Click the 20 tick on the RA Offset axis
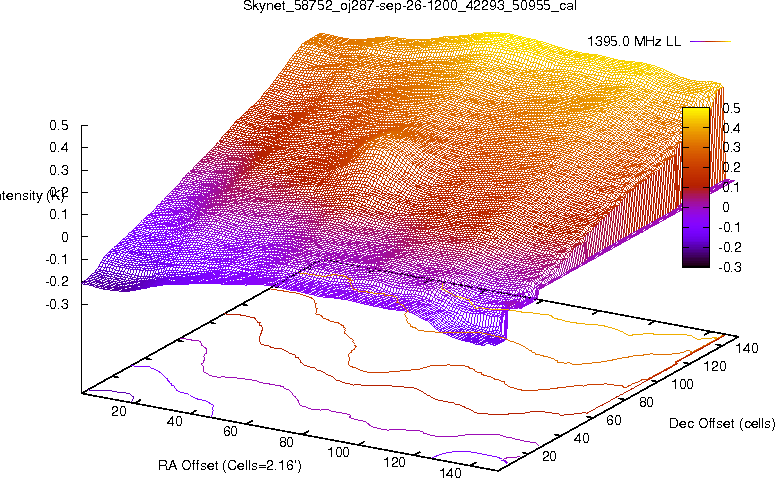The height and width of the screenshot is (478, 775). (x=119, y=411)
